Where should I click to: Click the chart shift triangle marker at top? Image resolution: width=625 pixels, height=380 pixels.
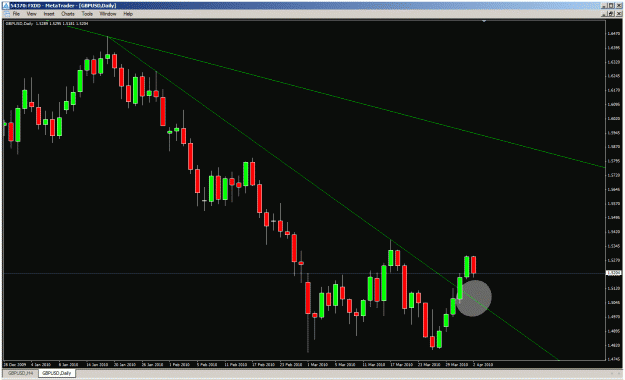click(x=484, y=21)
